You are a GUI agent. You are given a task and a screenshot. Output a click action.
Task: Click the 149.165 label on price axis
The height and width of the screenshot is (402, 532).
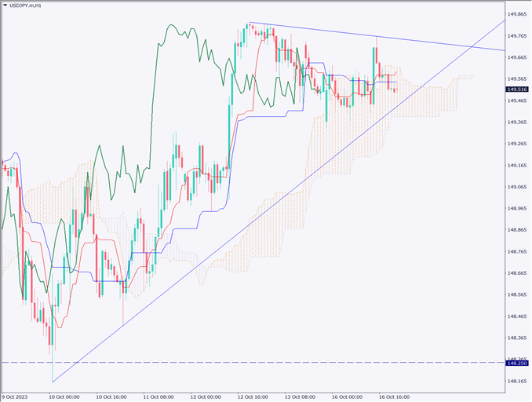[516, 165]
